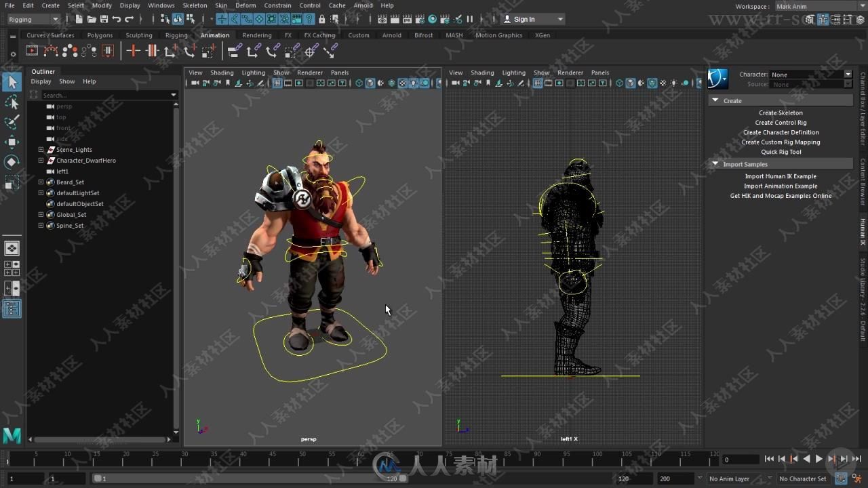The width and height of the screenshot is (868, 488).
Task: Click the Set Key red cross shelf icon
Action: click(134, 51)
